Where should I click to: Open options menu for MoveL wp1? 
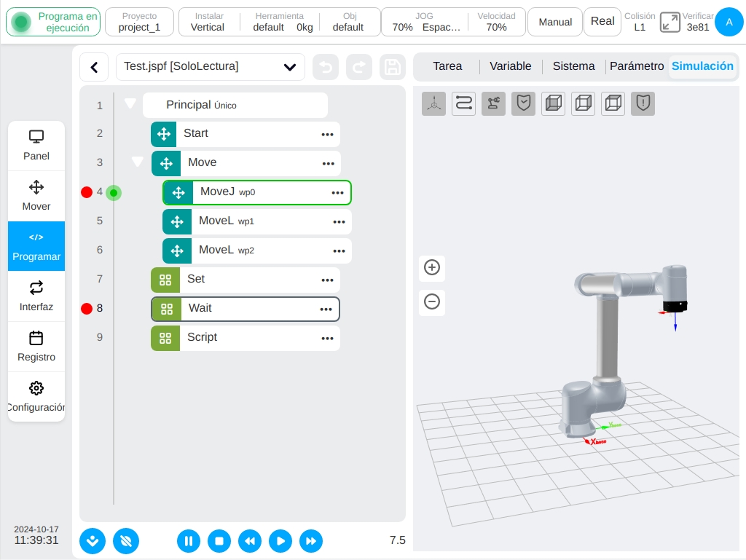(x=339, y=222)
